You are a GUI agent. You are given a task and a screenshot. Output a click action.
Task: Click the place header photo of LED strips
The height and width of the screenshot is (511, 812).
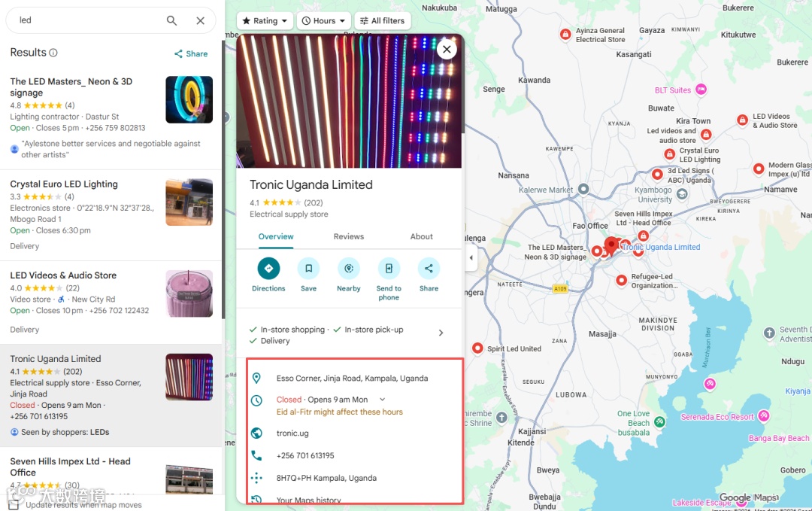[349, 101]
